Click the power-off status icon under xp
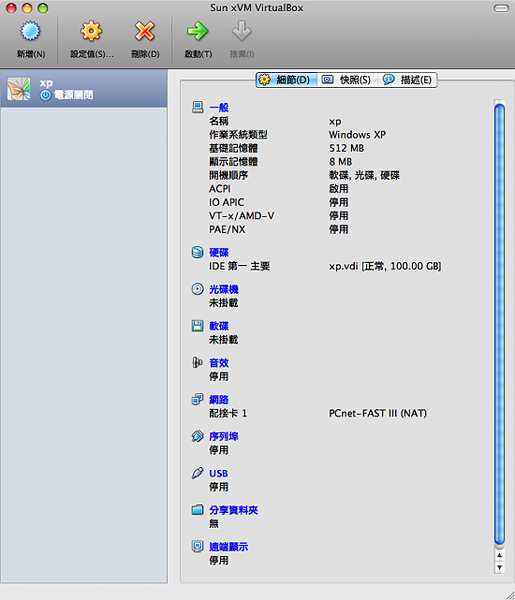The height and width of the screenshot is (600, 515). (x=45, y=95)
